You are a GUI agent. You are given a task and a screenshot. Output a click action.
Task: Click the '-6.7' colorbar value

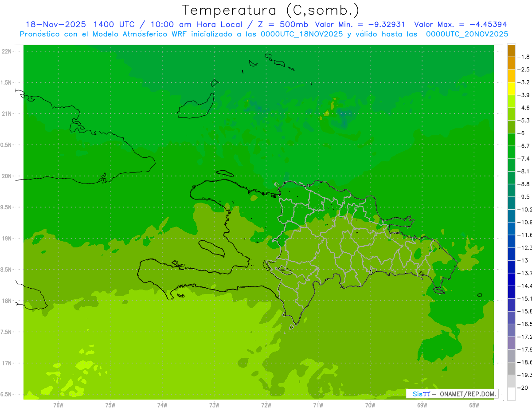524,146
